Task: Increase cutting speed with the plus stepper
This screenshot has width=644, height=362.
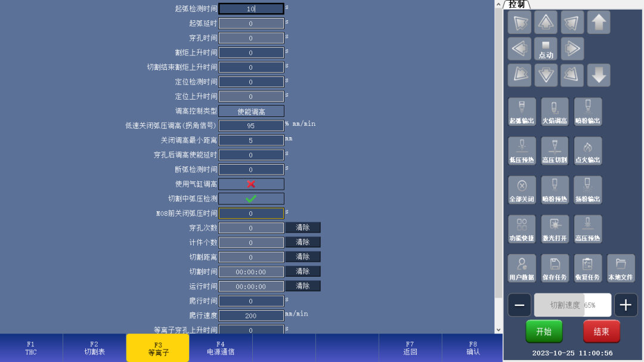Action: [626, 305]
